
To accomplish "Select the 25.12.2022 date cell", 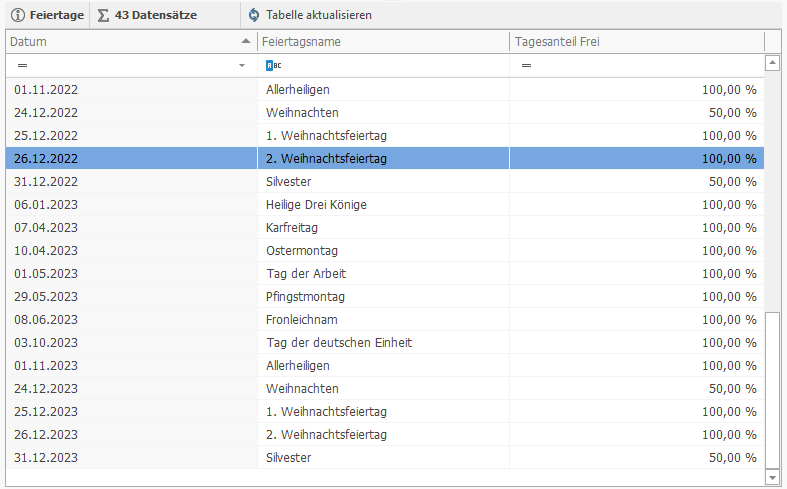I will coord(132,136).
